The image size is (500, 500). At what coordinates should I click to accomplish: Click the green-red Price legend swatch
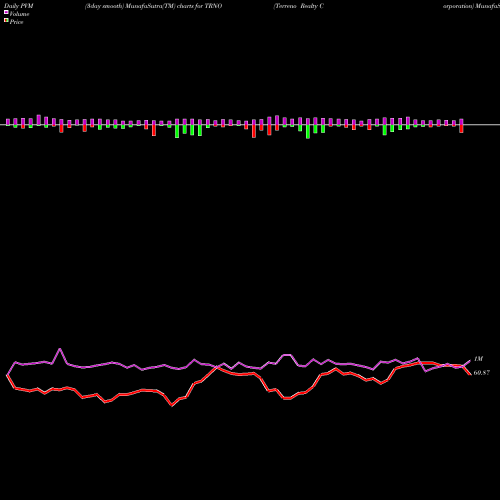click(6, 21)
